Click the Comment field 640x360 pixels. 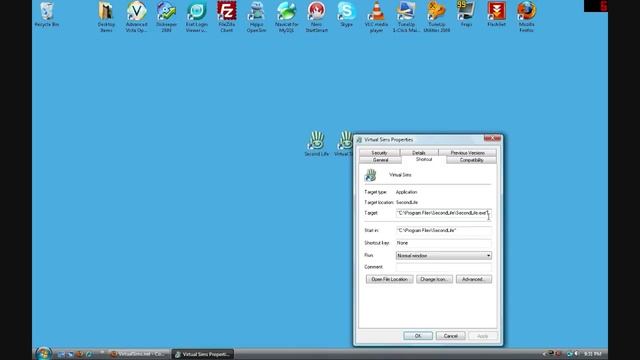tap(443, 267)
